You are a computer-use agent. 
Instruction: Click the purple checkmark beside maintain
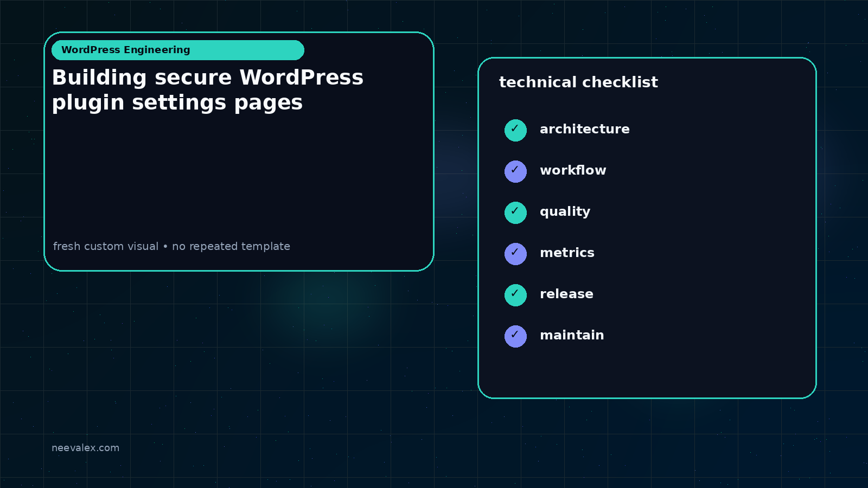click(x=515, y=336)
